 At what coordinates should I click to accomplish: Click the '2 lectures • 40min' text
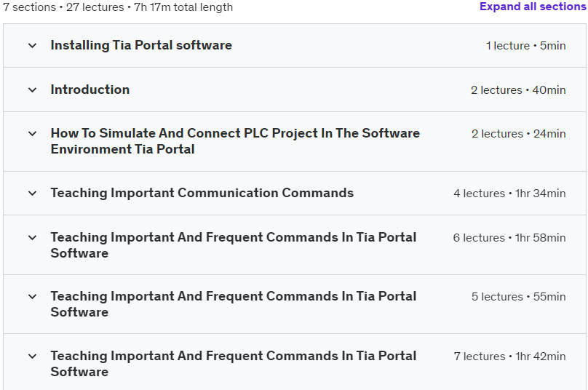(x=517, y=90)
